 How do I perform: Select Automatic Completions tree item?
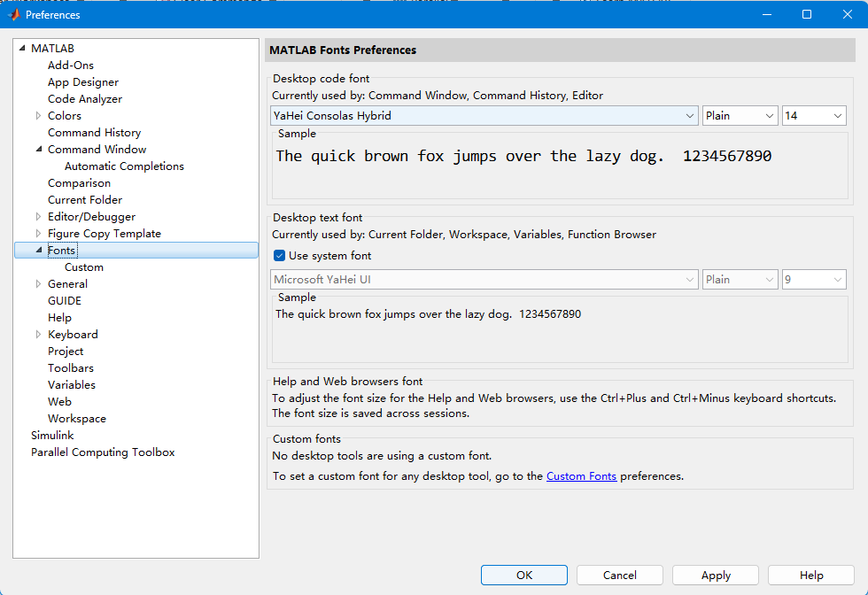[x=124, y=166]
